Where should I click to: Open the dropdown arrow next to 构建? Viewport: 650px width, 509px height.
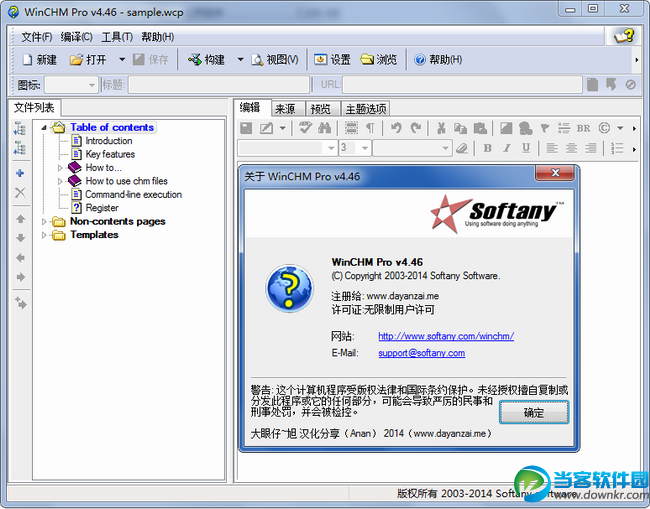tap(240, 60)
